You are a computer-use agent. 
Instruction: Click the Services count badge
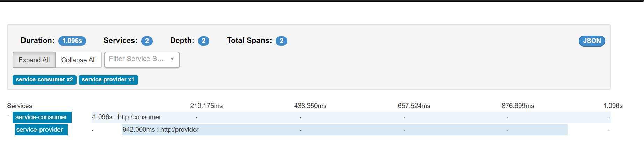coord(147,41)
